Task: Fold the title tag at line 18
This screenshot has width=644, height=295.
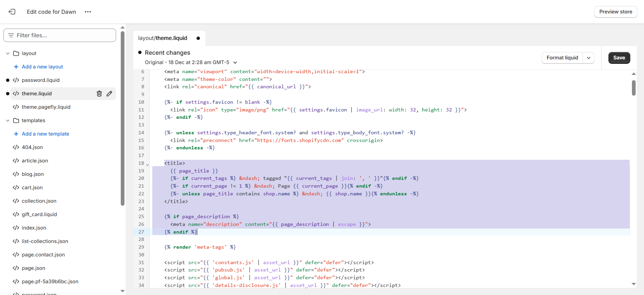Action: click(x=147, y=164)
